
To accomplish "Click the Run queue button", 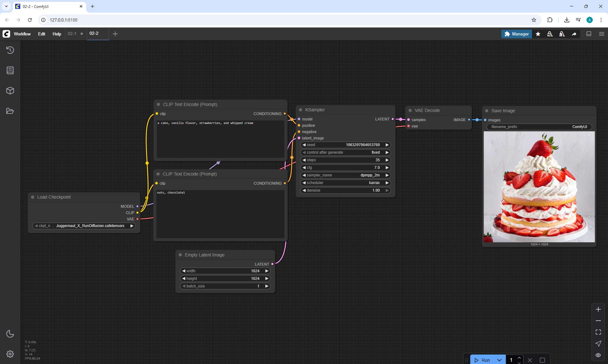I will coord(483,360).
